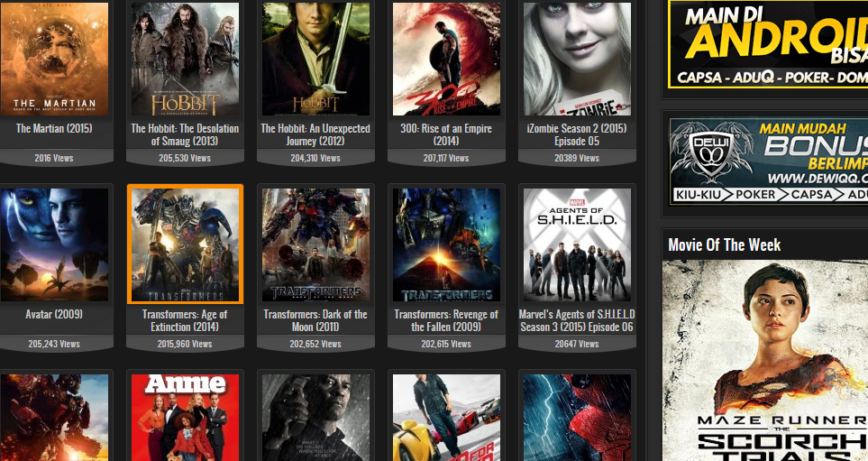868x461 pixels.
Task: Click the 204,310 Views count
Action: [x=315, y=158]
